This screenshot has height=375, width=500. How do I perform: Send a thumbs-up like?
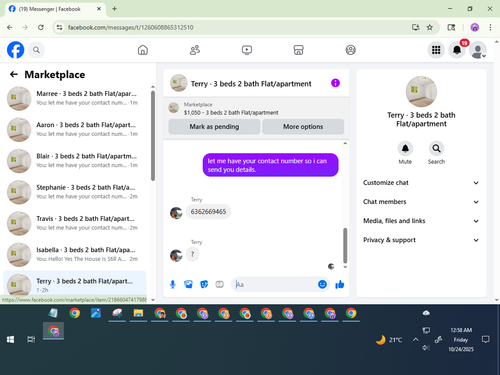340,284
